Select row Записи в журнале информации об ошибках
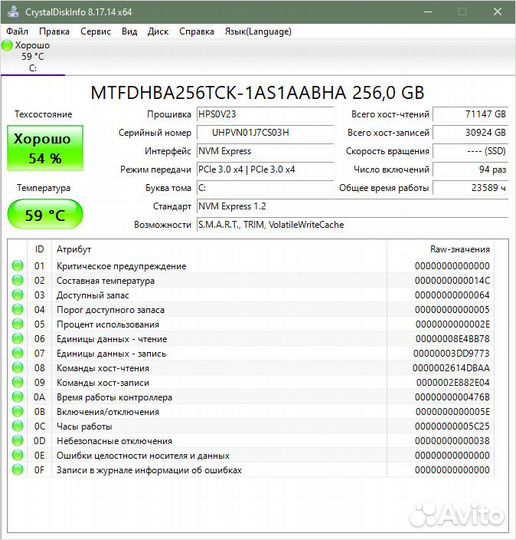Image resolution: width=516 pixels, height=540 pixels. (251, 470)
